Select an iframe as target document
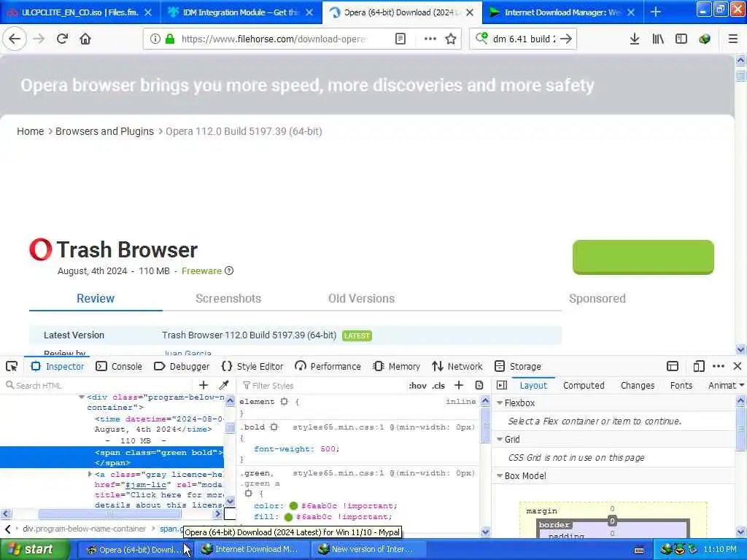The height and width of the screenshot is (560, 747). pos(672,366)
